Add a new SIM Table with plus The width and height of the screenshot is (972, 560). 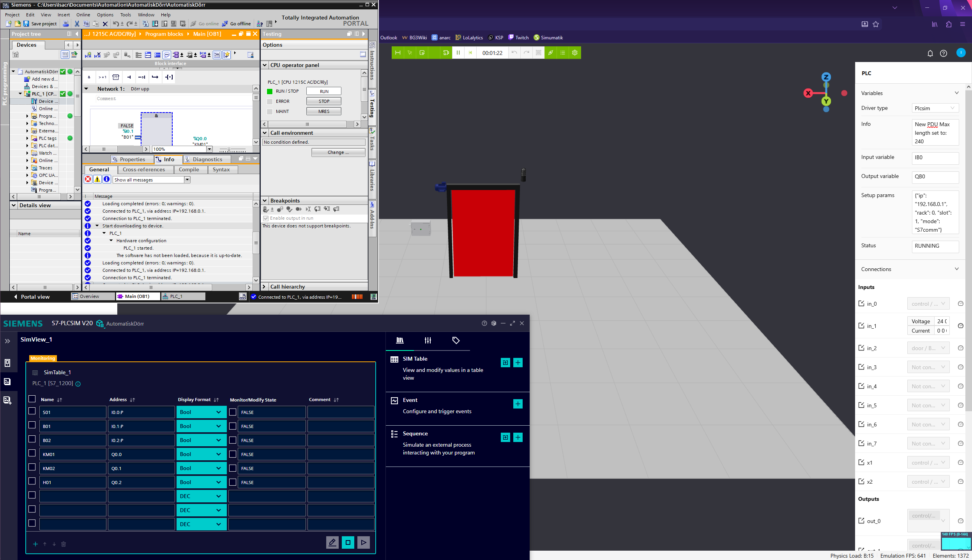pyautogui.click(x=518, y=363)
